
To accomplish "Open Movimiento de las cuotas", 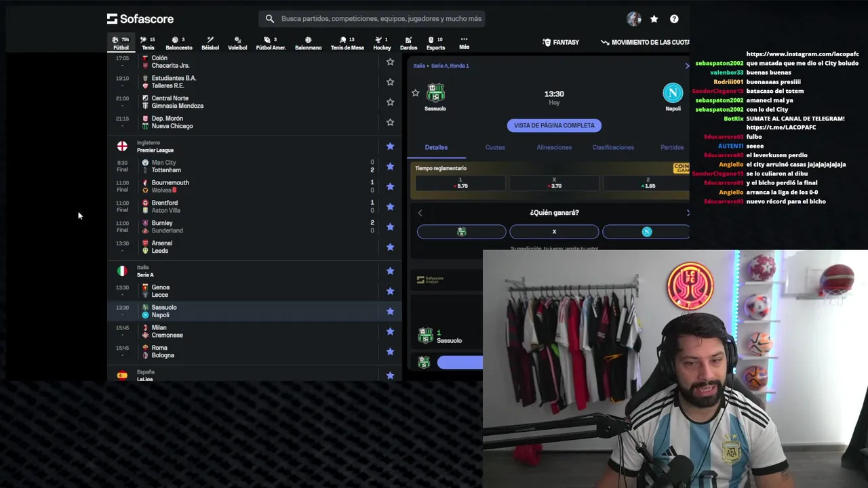I will pyautogui.click(x=646, y=42).
